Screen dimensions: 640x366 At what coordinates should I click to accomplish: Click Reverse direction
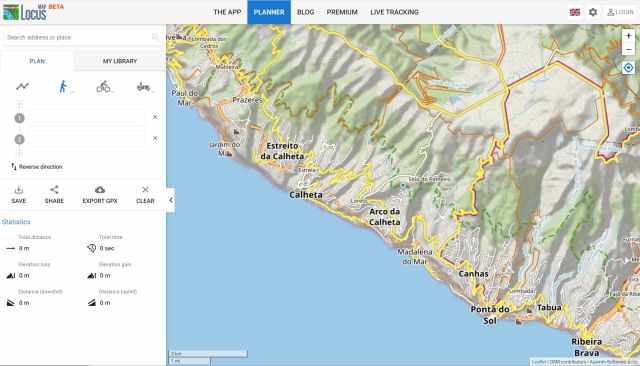(x=37, y=167)
